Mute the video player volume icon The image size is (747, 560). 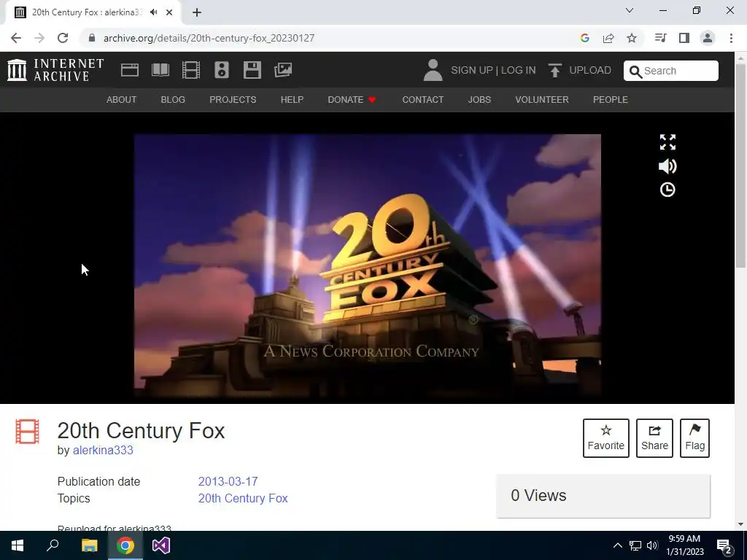667,166
